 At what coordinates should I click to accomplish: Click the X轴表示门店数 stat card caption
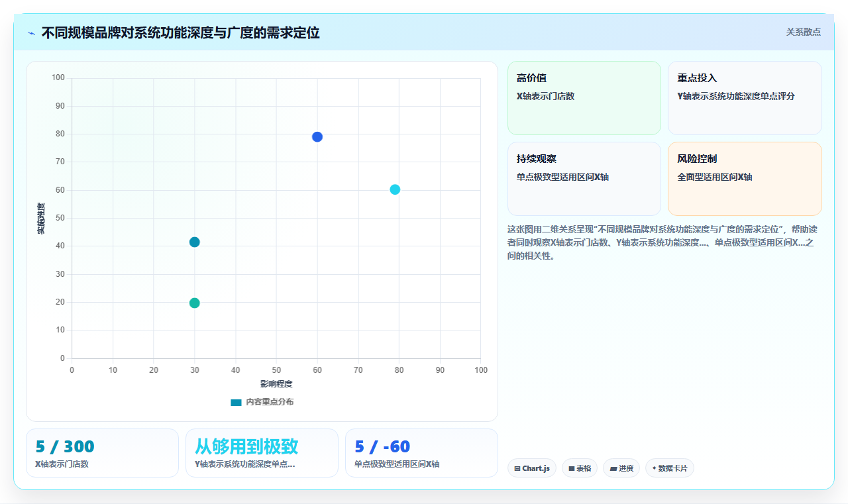pos(62,464)
